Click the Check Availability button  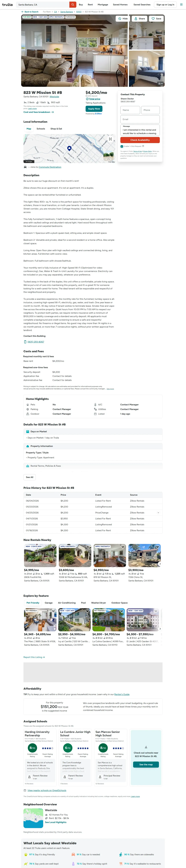pos(140,140)
